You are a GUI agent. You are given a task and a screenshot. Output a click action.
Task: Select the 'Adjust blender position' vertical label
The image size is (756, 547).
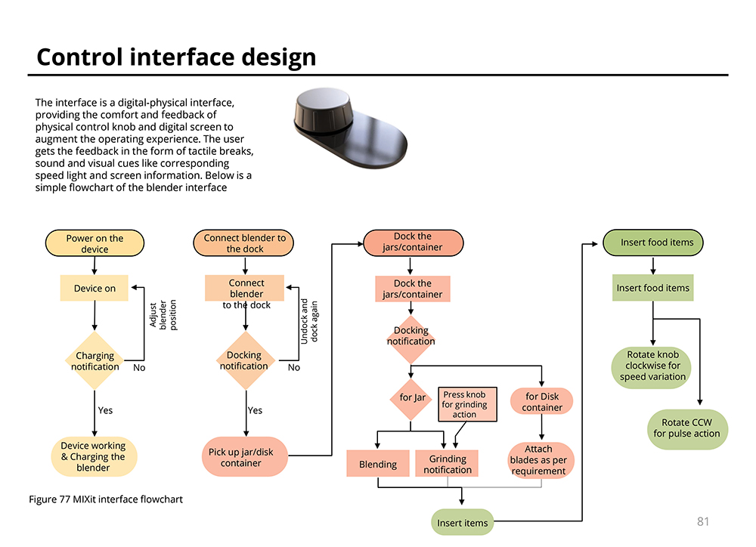click(163, 315)
